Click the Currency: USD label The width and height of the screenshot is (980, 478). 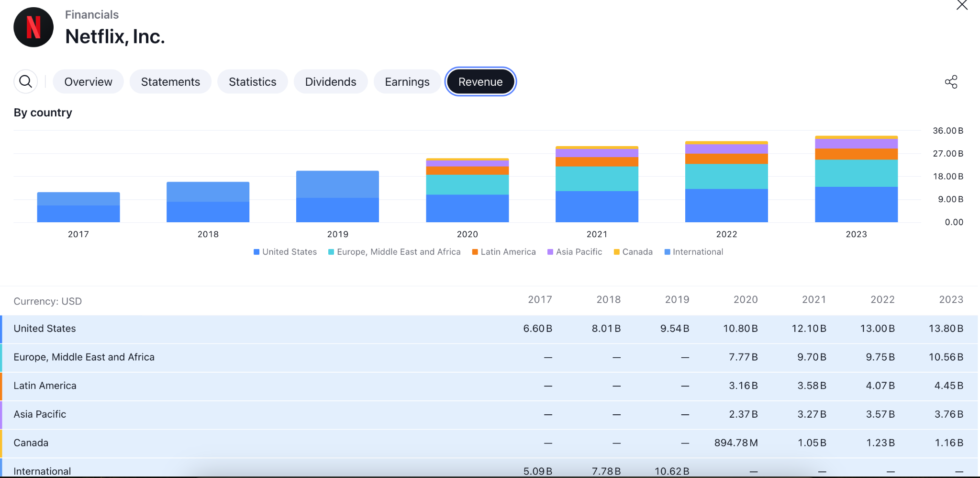point(47,301)
